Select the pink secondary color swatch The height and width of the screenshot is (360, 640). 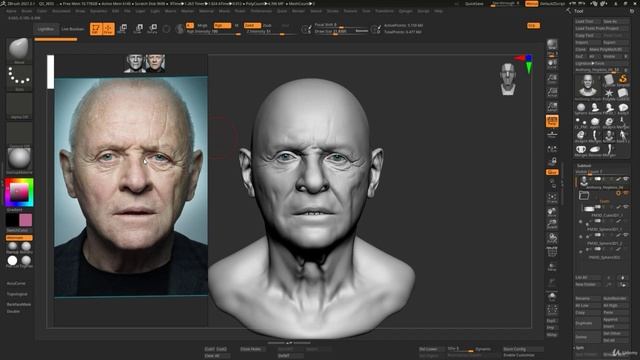point(26,220)
